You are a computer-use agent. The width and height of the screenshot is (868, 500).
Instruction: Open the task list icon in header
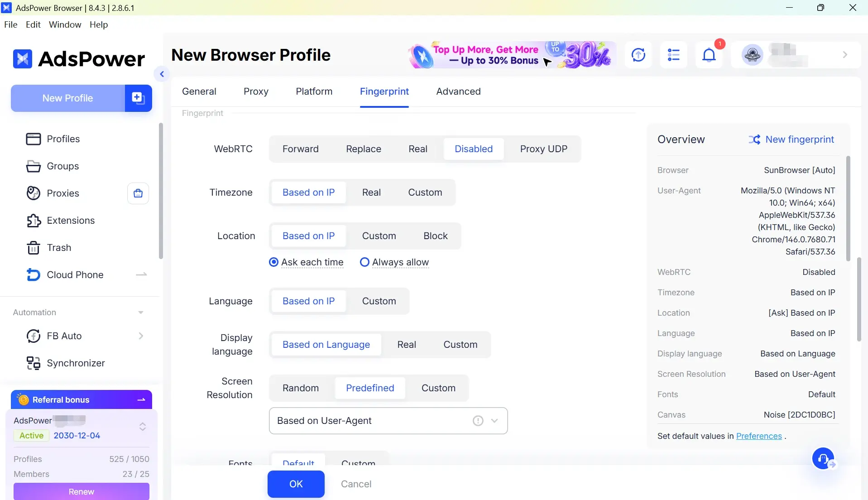pos(674,55)
